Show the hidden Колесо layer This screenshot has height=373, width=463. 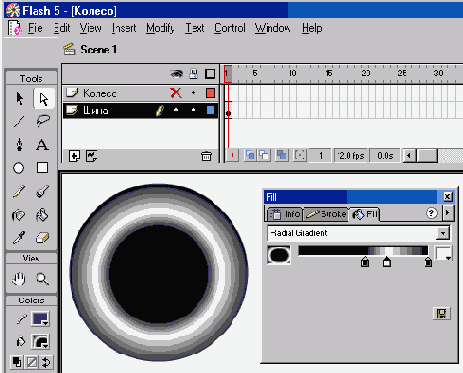coord(176,93)
